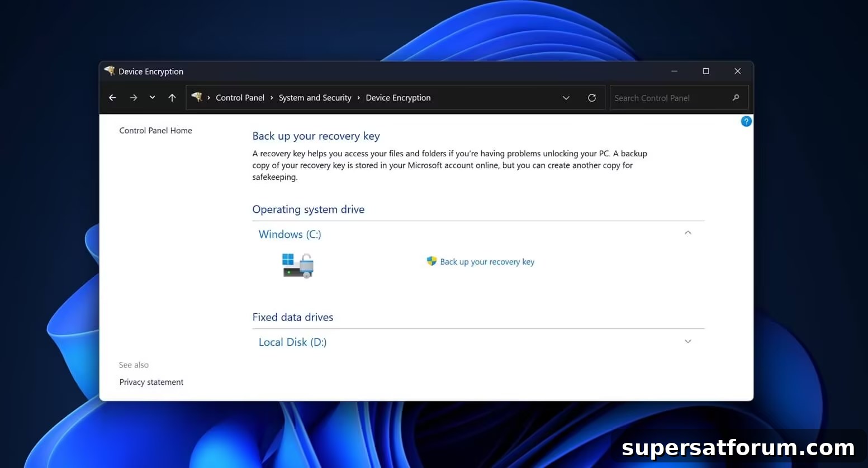Open System and Security breadcrumb
868x468 pixels.
(315, 98)
